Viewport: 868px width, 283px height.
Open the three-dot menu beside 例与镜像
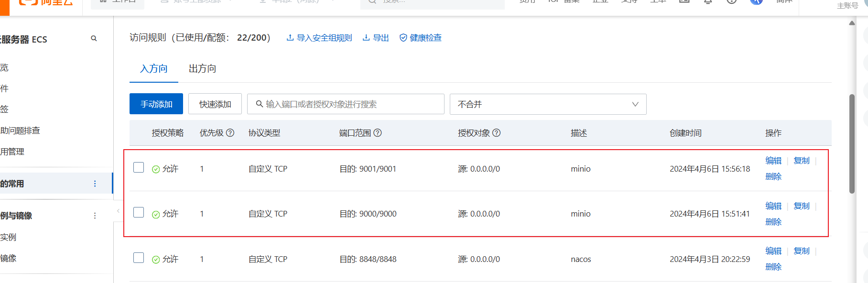(x=95, y=216)
